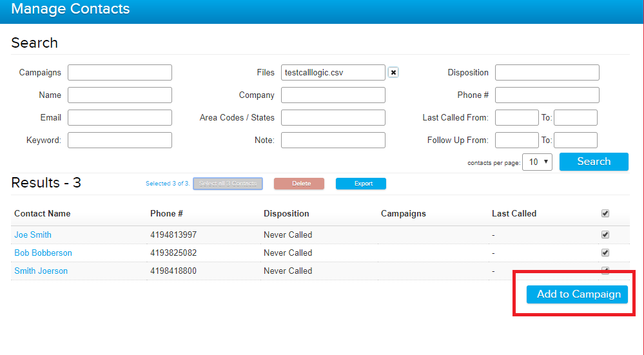Open the Joe Smith contact link
Screen dimensions: 644x355
click(33, 235)
